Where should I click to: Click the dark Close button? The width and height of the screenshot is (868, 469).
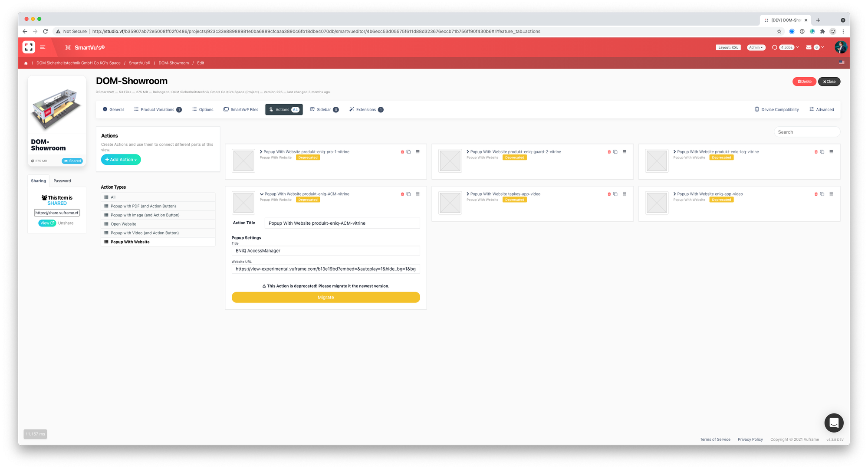coord(829,82)
